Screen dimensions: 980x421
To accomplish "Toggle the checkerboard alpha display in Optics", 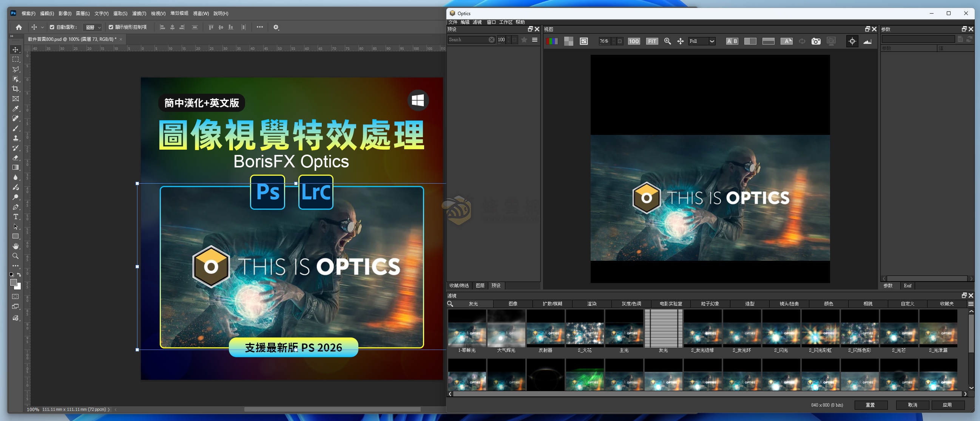I will click(568, 41).
